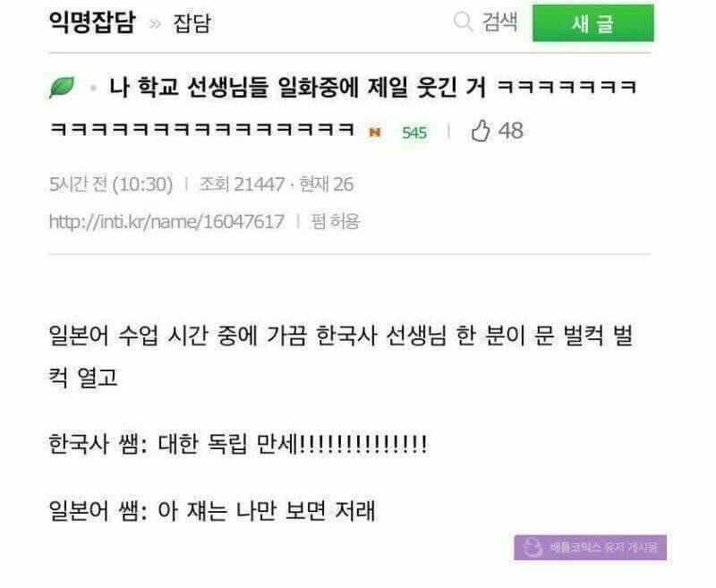Click the magnifying glass search icon
Image resolution: width=716 pixels, height=588 pixels.
(463, 21)
